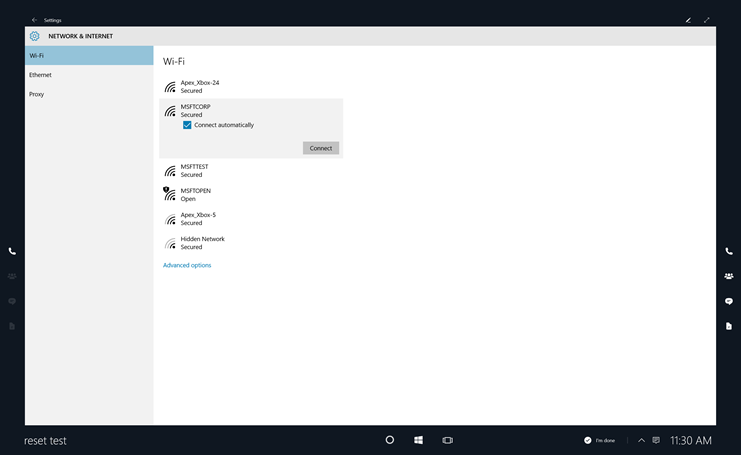This screenshot has height=455, width=741.
Task: Select the Hidden Network entry
Action: (x=202, y=243)
